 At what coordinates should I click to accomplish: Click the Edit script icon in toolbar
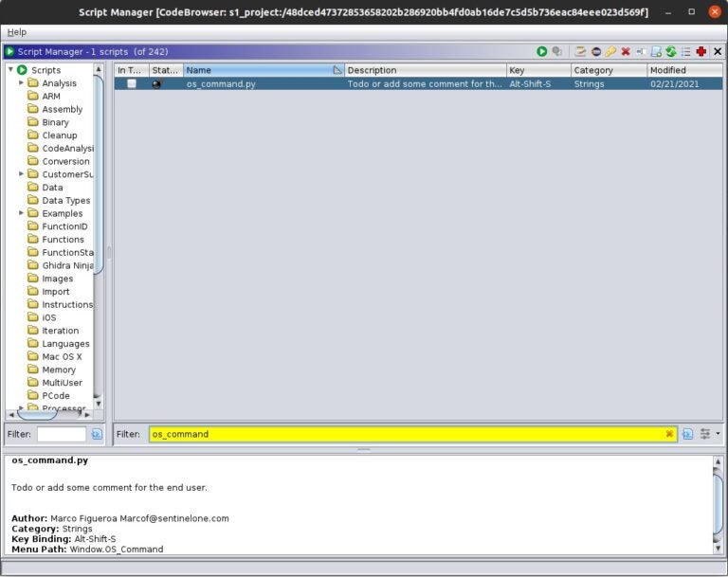point(580,51)
